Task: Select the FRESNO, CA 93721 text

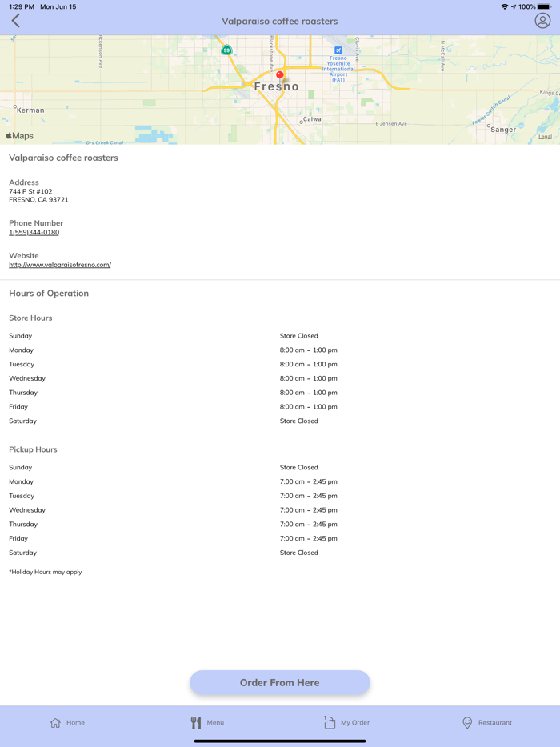Action: [x=38, y=200]
